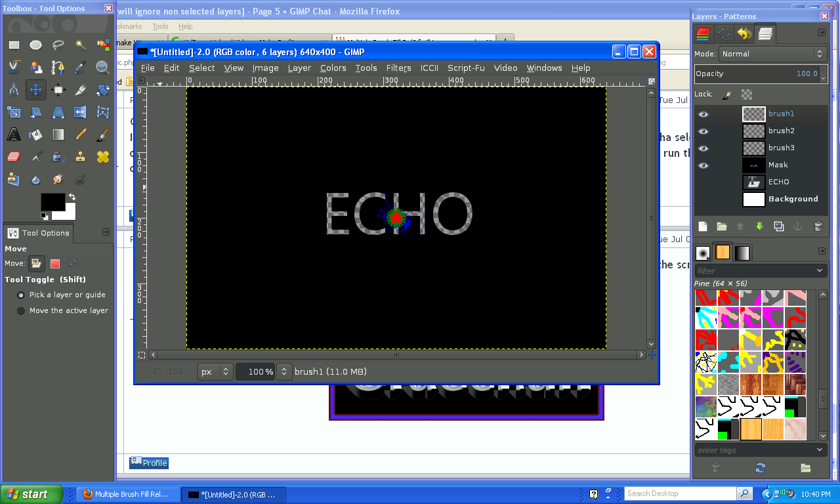Screen dimensions: 840x504
Task: Delete layer using trash can icon
Action: tap(818, 226)
